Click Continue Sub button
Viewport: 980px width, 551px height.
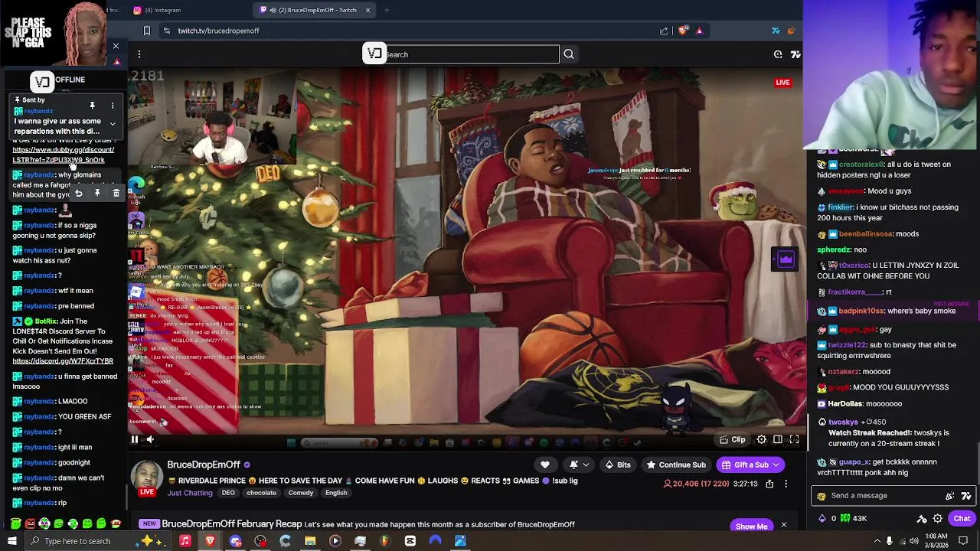click(676, 465)
